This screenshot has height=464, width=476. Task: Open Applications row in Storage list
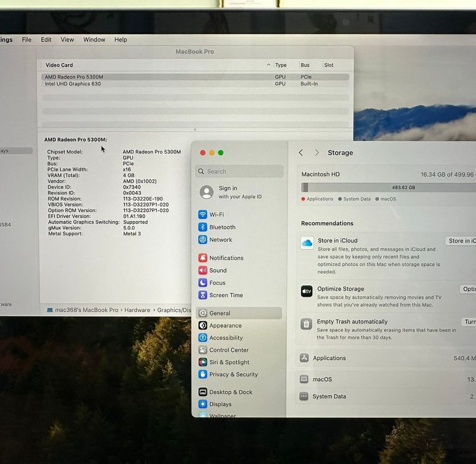pyautogui.click(x=386, y=358)
